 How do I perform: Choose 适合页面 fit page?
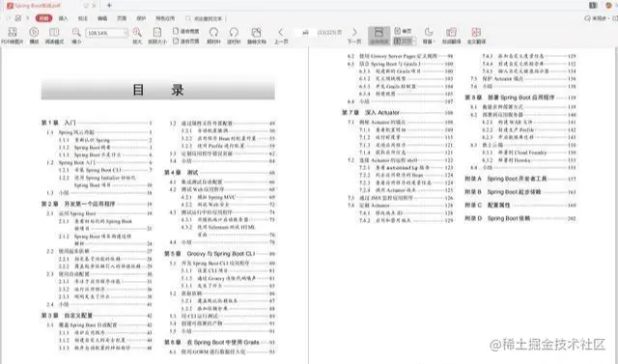pyautogui.click(x=186, y=41)
